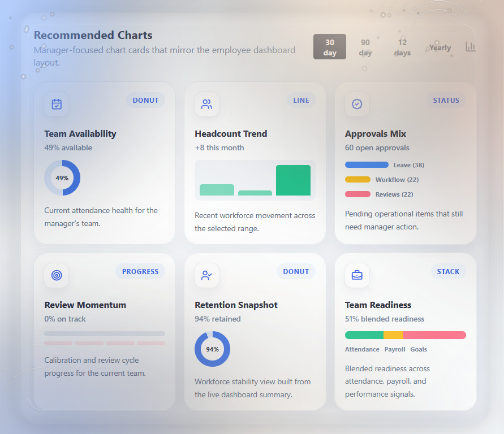Click the Team Availability card title
The image size is (504, 434).
(80, 133)
